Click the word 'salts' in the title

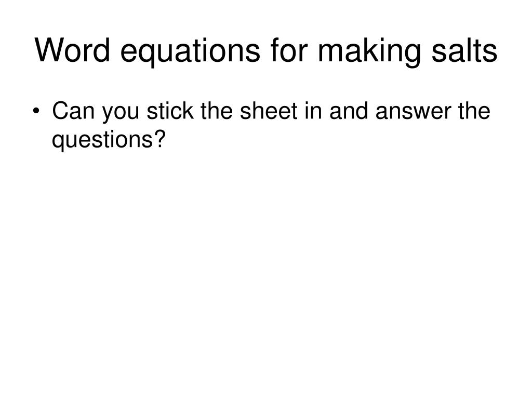click(464, 49)
